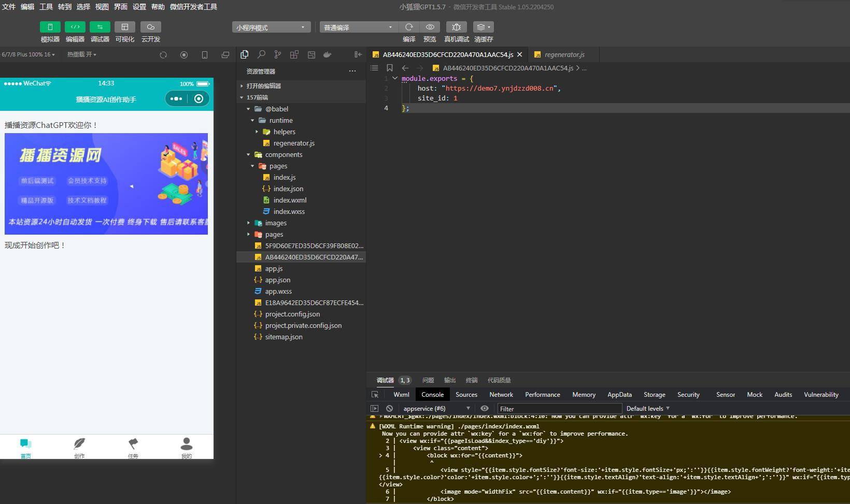Tap the 创作 tab in simulator
Image resolution: width=850 pixels, height=504 pixels.
79,448
